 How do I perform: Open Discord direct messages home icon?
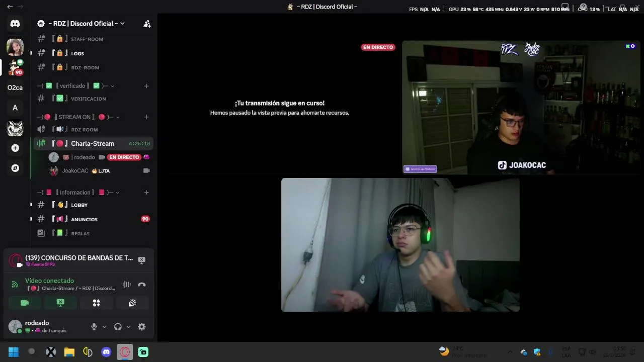tap(15, 24)
